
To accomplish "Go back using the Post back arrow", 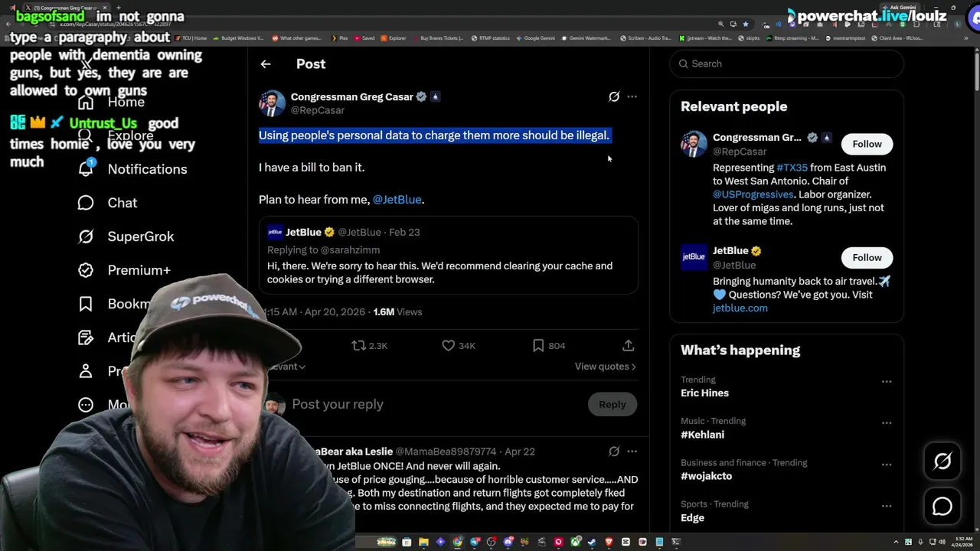I will (x=266, y=64).
